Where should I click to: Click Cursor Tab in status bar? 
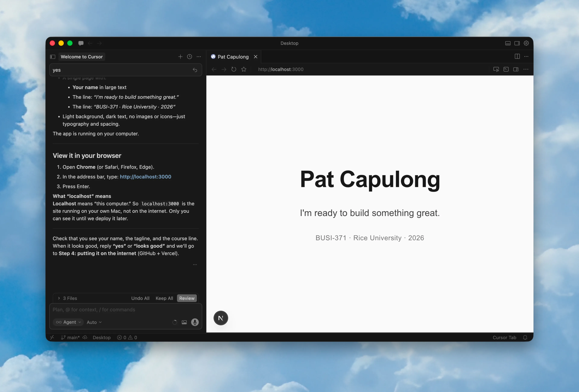click(504, 337)
